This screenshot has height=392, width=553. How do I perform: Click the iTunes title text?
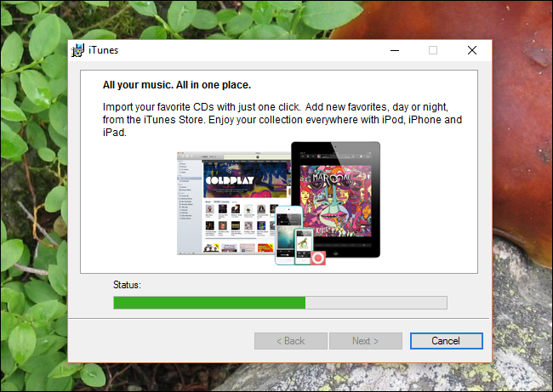click(x=103, y=50)
